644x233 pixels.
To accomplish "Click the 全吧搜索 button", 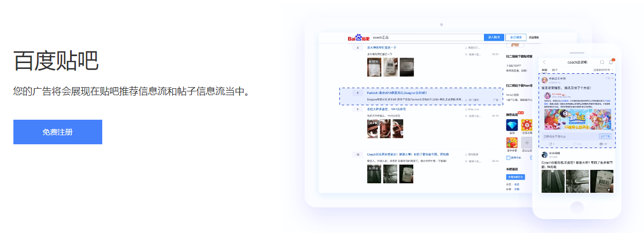I will (515, 37).
